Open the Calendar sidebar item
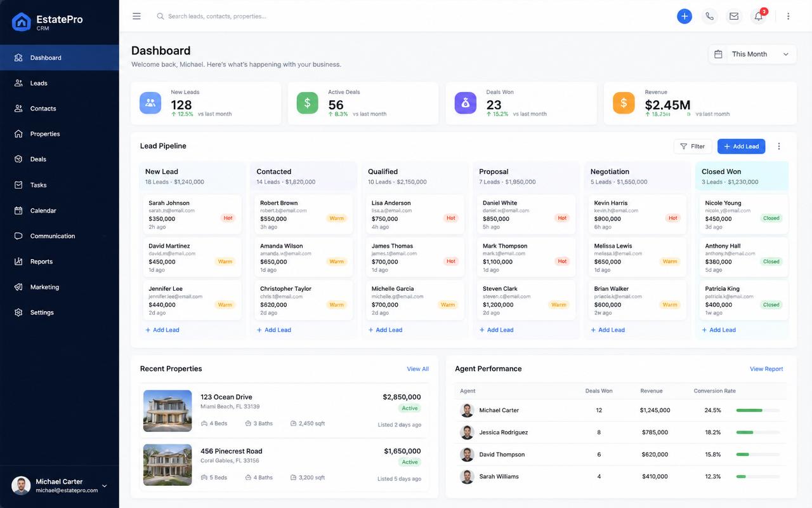This screenshot has height=508, width=812. click(60, 210)
